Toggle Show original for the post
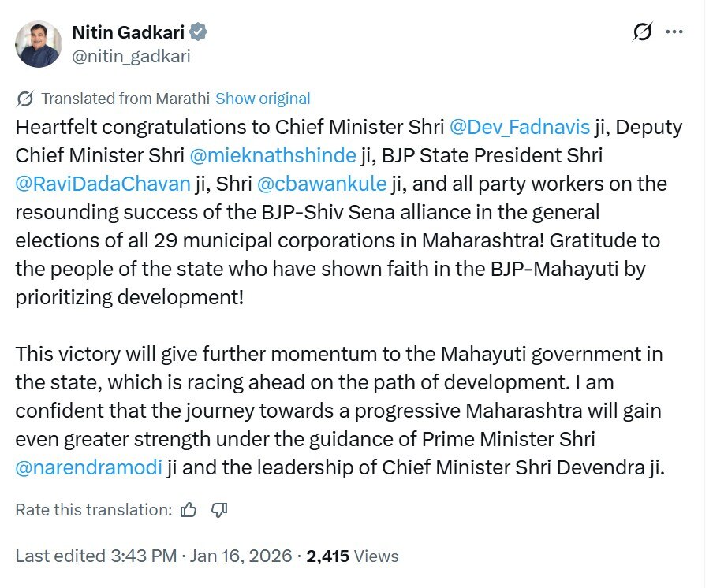Viewport: 713px width, 588px height. click(x=263, y=99)
